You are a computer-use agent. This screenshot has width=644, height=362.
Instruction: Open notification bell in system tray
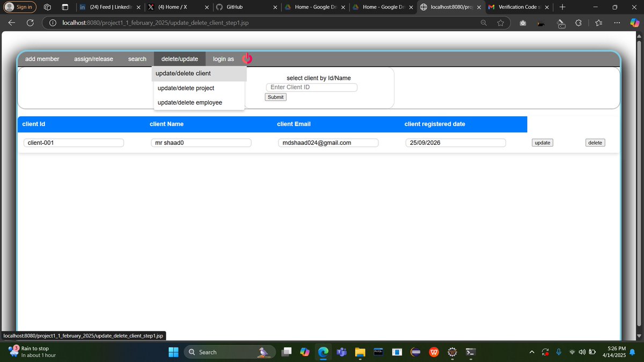coord(632,352)
